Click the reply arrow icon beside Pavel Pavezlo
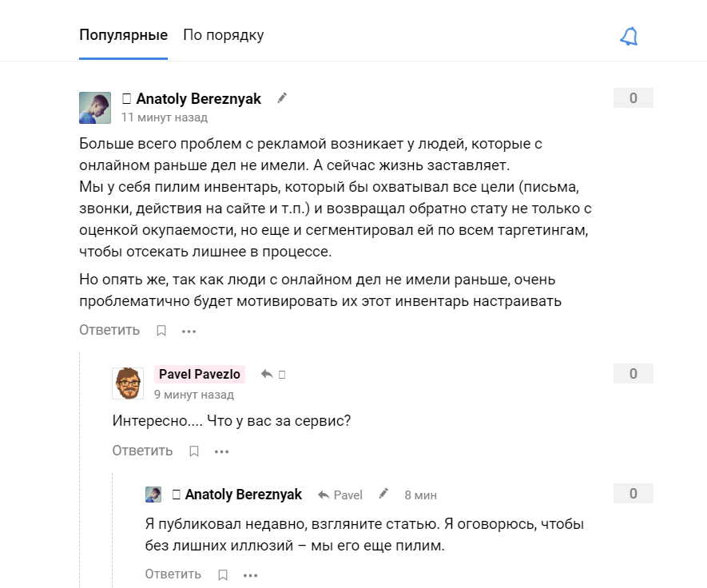 pos(267,374)
